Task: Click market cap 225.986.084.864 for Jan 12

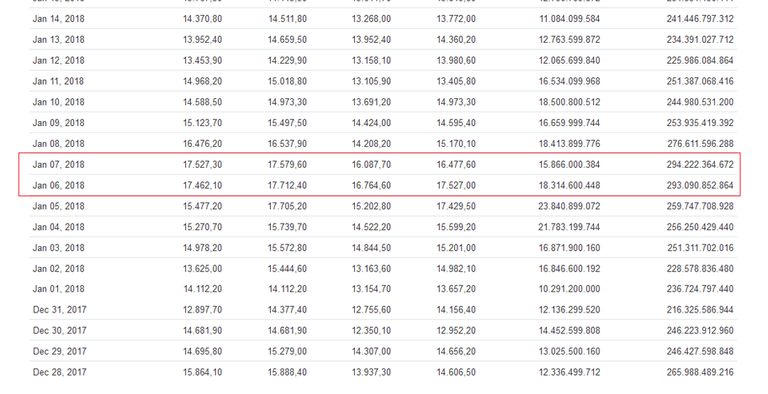Action: click(x=700, y=61)
